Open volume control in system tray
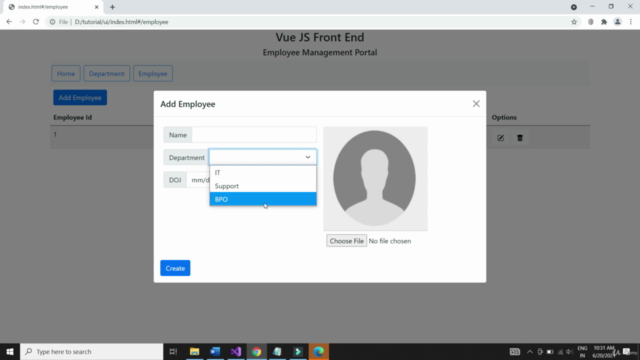This screenshot has width=640, height=360. [x=569, y=351]
